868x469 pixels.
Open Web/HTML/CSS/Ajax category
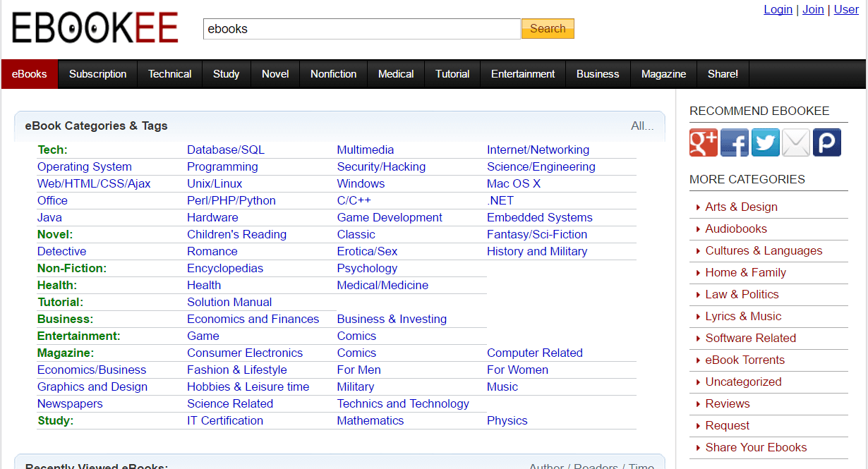click(94, 183)
